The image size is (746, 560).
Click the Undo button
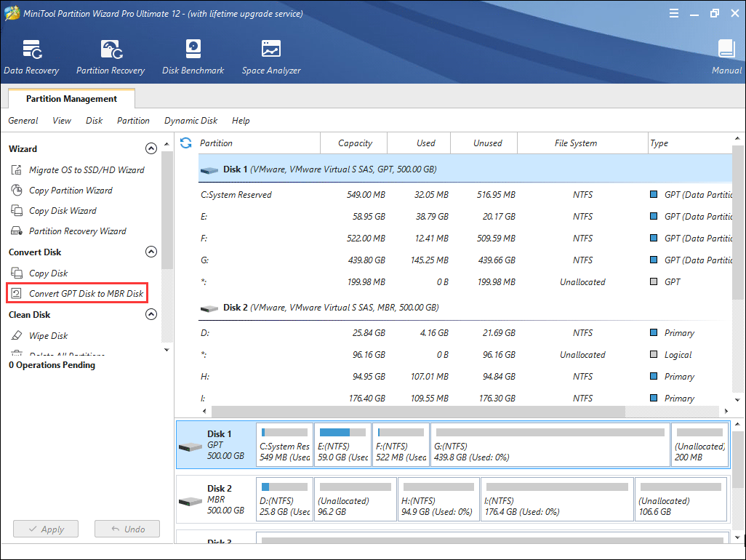coord(127,529)
